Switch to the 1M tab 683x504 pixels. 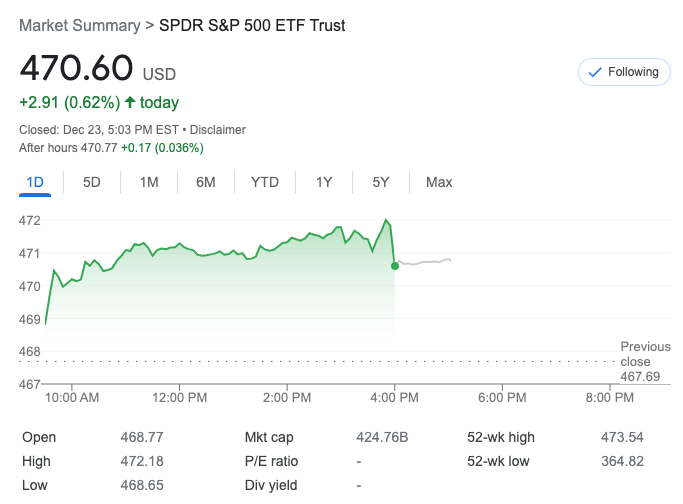[x=149, y=182]
